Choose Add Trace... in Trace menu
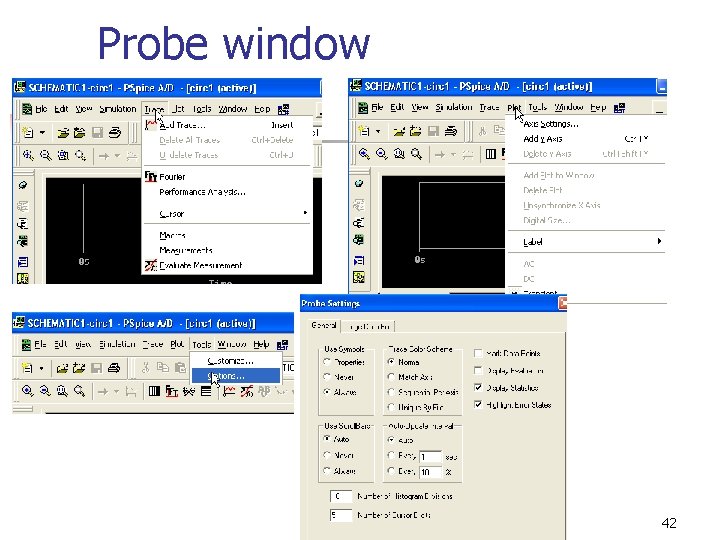Screen dimensions: 720x540 click(x=227, y=125)
